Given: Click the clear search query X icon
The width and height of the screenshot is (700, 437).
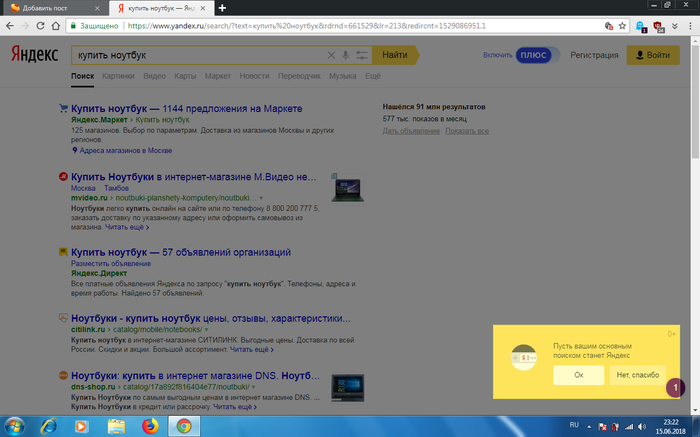Looking at the screenshot, I should (332, 55).
